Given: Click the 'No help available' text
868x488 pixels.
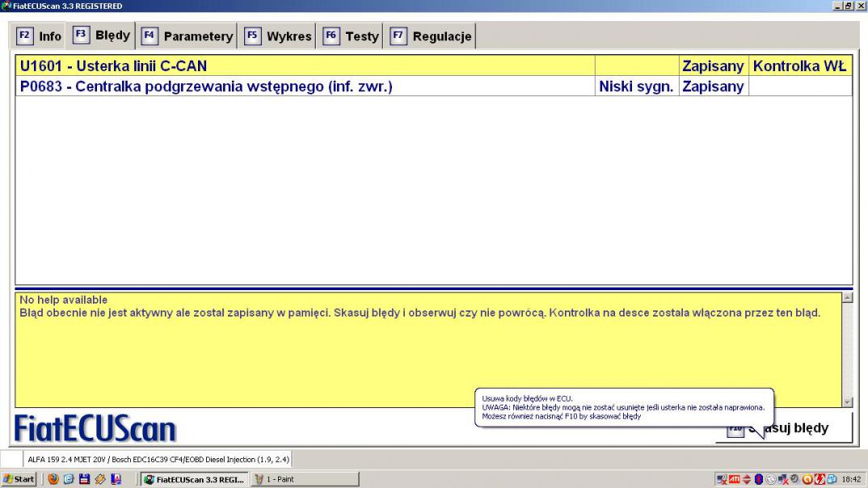Looking at the screenshot, I should click(64, 300).
